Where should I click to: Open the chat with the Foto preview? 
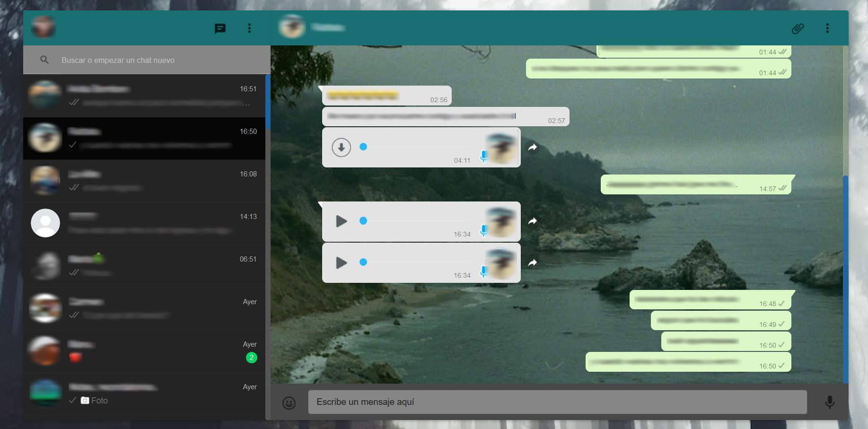[x=142, y=394]
